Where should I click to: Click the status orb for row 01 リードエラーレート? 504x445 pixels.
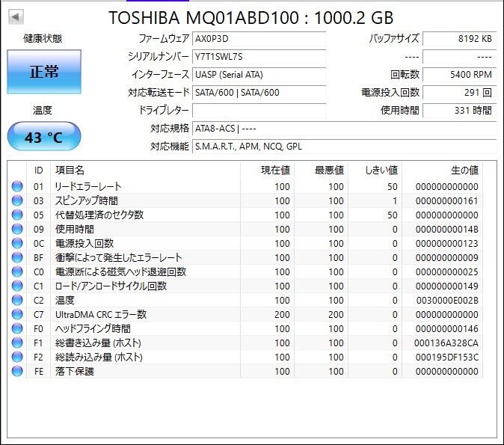[x=17, y=186]
